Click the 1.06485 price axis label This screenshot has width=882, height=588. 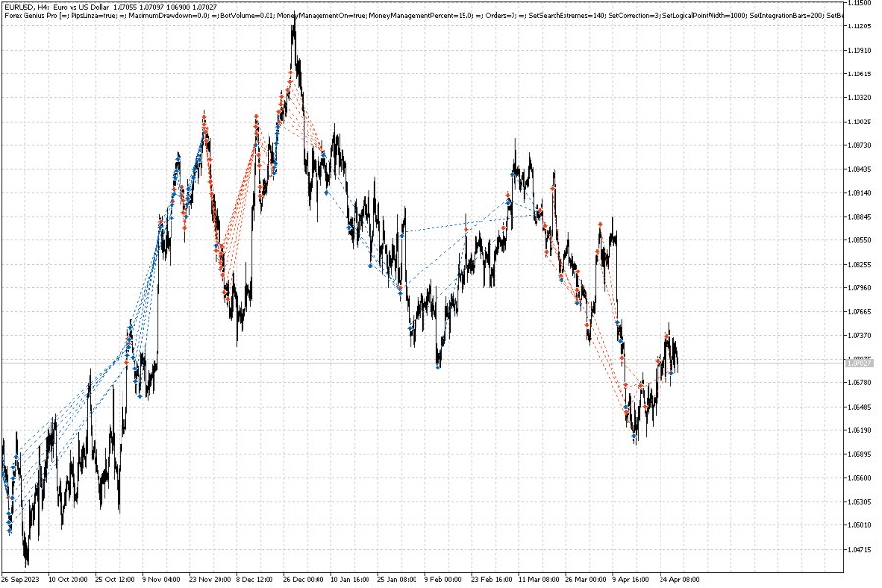click(x=858, y=407)
